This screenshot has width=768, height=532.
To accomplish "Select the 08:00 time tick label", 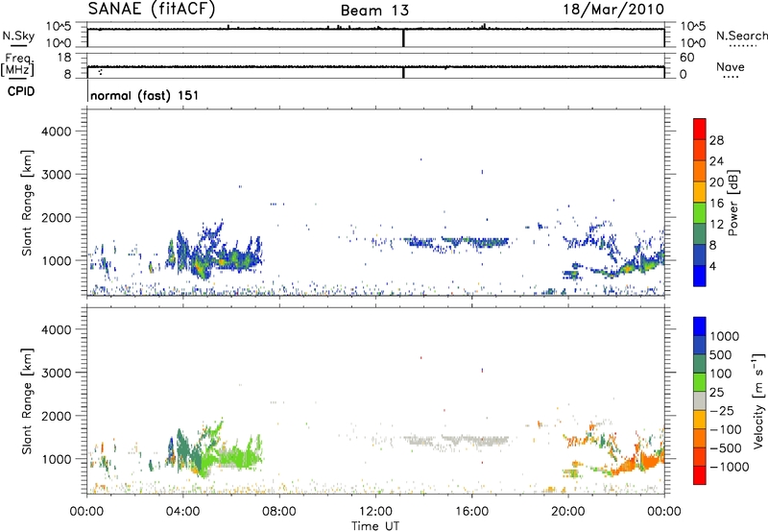I will point(279,512).
